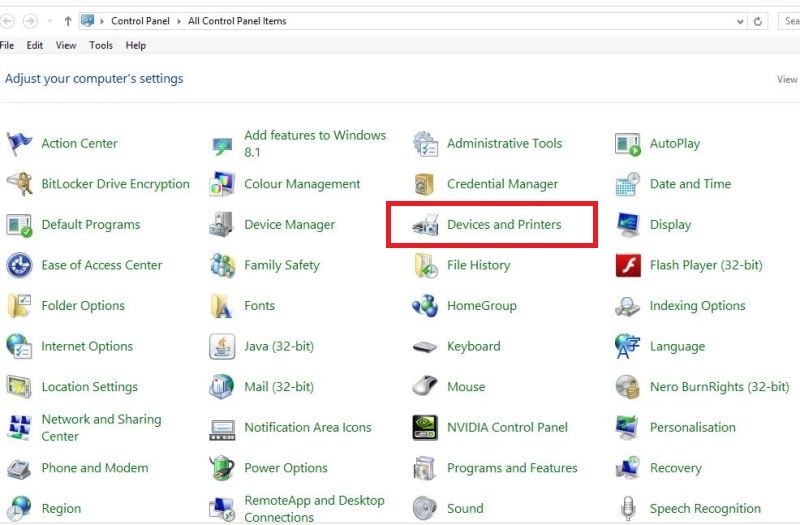The image size is (800, 525).
Task: Click the Sound speaker icon
Action: tap(425, 509)
